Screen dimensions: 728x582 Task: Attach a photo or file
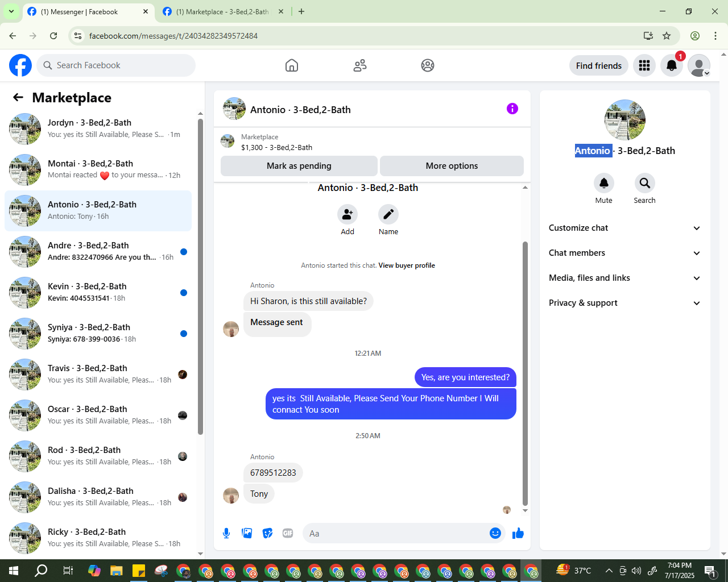coord(247,533)
